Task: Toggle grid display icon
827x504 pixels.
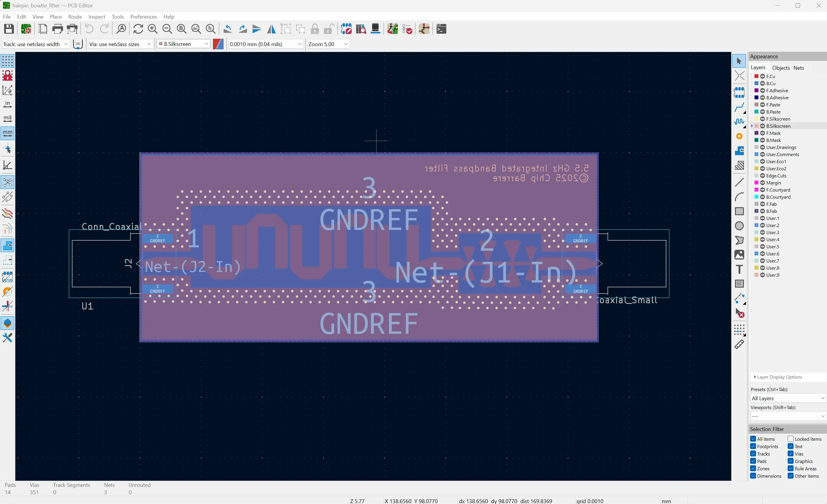Action: (7, 61)
